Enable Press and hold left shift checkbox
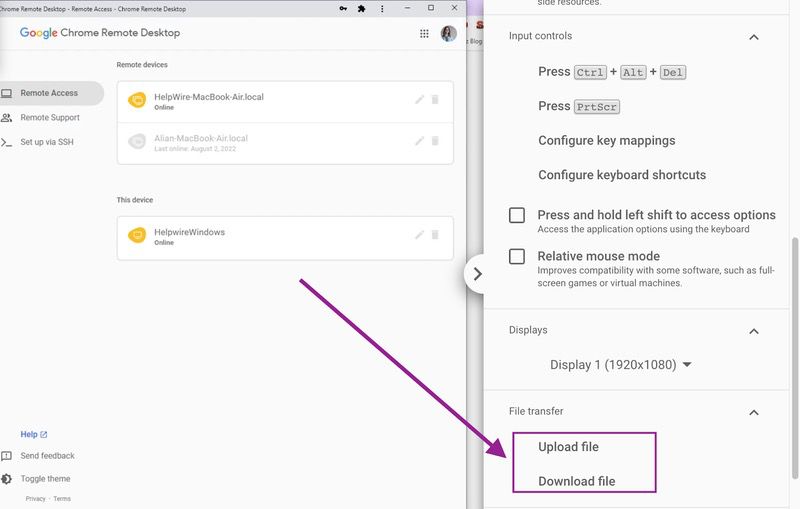The width and height of the screenshot is (800, 509). click(517, 215)
